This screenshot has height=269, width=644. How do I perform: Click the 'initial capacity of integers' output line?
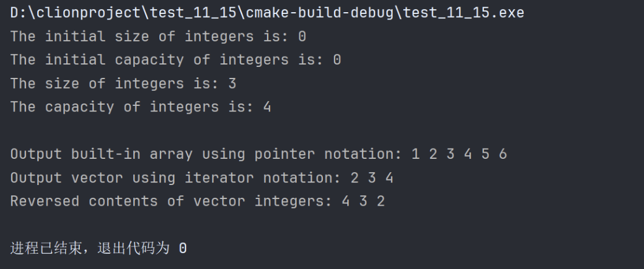pyautogui.click(x=175, y=60)
